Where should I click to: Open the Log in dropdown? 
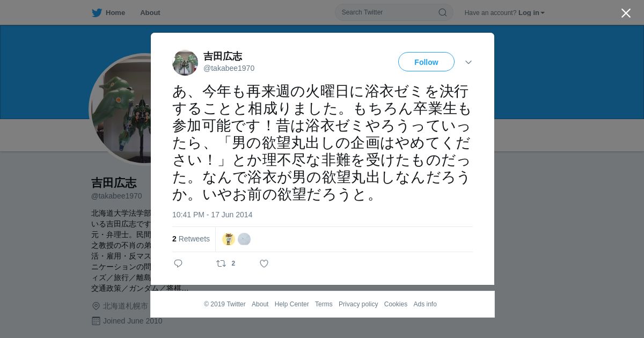click(531, 13)
